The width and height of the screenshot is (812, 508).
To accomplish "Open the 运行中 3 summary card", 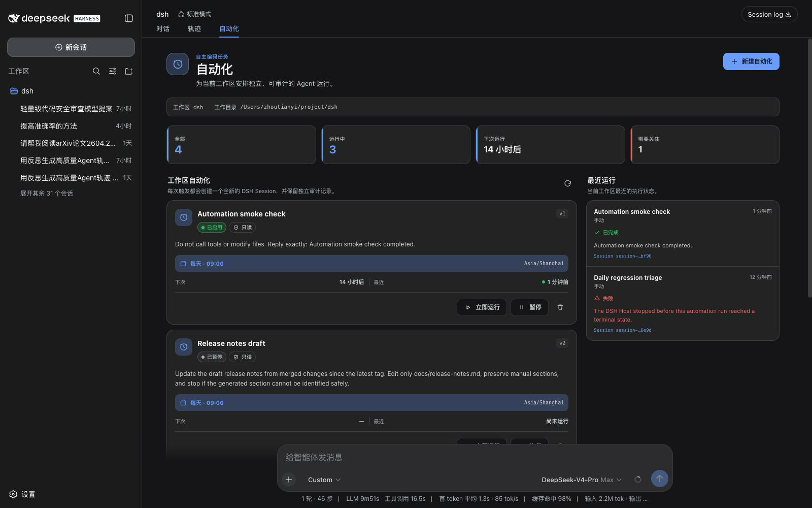I will (396, 145).
